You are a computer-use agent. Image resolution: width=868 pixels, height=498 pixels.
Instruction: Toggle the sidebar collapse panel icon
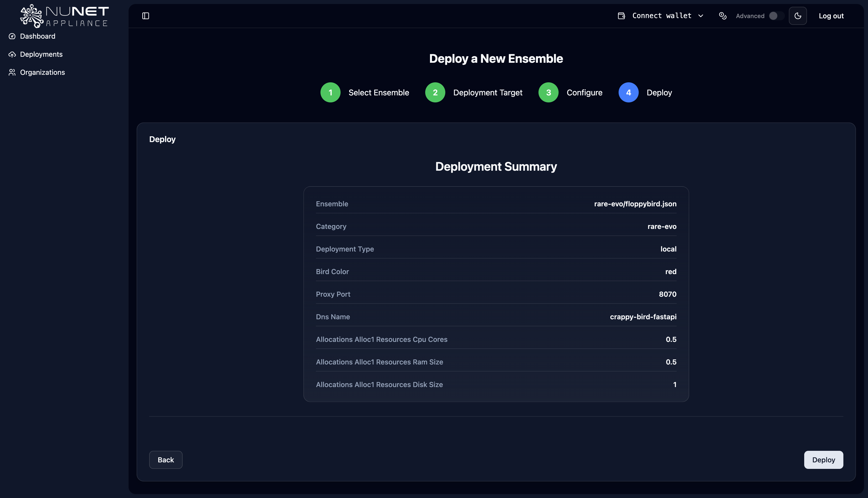point(145,16)
